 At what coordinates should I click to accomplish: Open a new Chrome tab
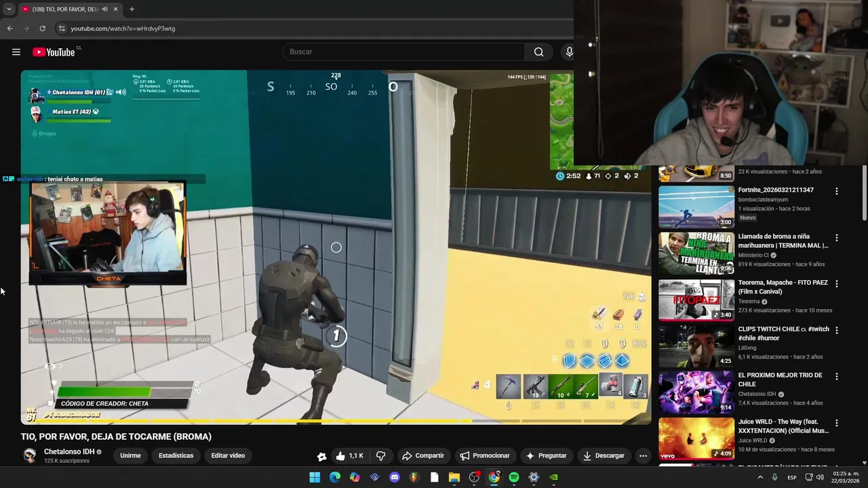pos(132,9)
